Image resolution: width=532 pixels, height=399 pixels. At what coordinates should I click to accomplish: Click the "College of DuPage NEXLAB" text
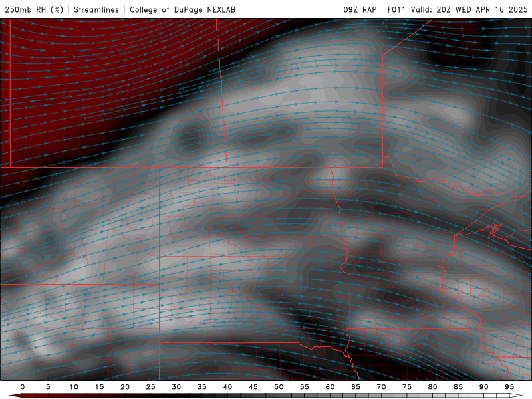point(182,9)
